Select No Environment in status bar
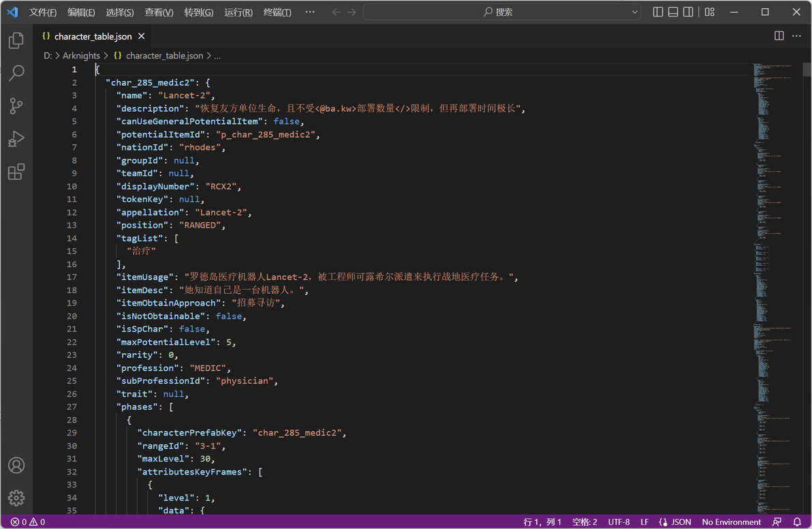812x529 pixels. 731,522
